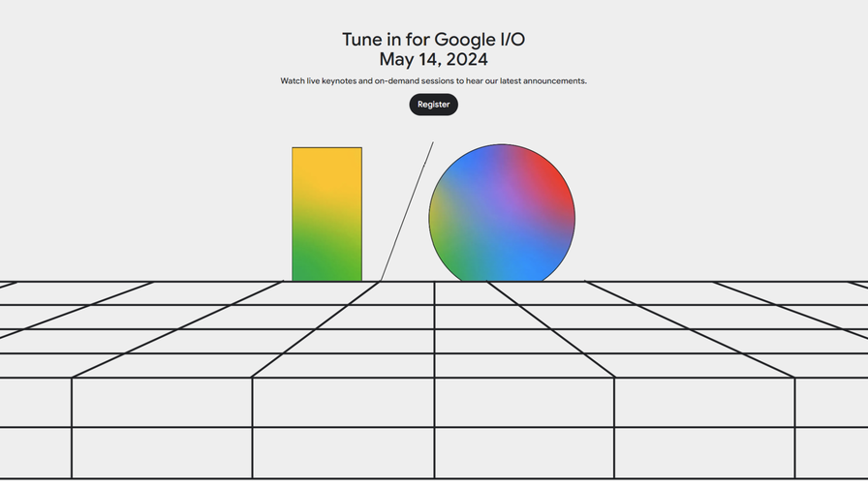
Task: Click the word "Register" inside the black pill
Action: (x=433, y=105)
